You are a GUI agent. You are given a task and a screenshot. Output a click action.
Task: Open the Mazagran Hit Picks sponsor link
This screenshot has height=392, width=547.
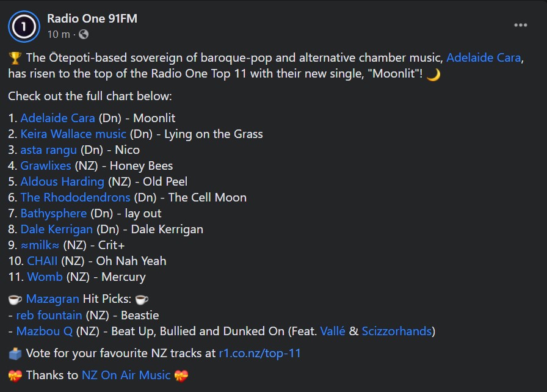pyautogui.click(x=53, y=299)
